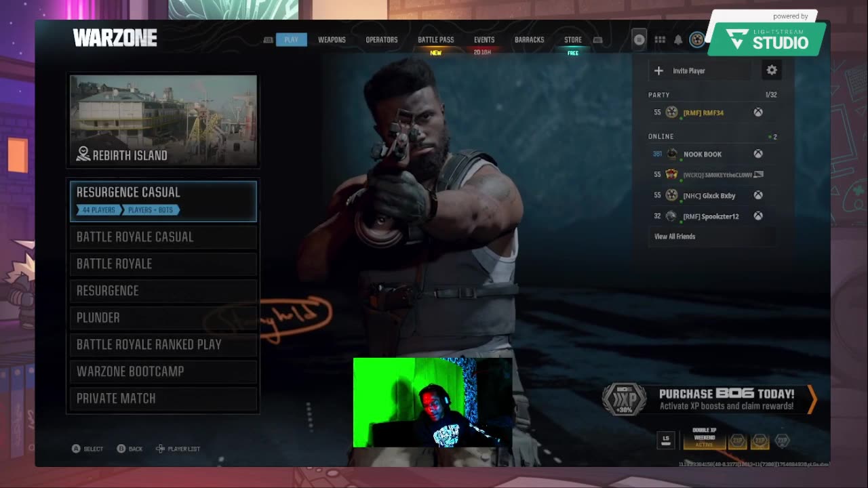Click the PARTY 1/32 count

point(771,95)
